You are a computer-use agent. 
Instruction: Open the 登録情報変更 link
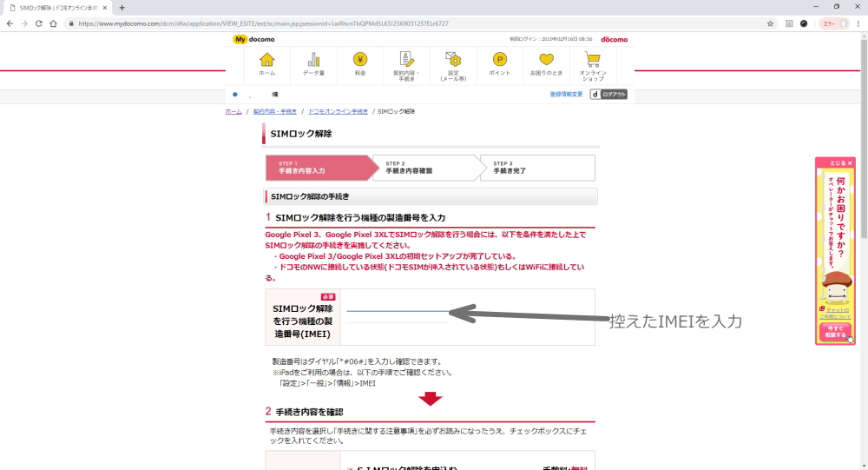click(x=566, y=94)
